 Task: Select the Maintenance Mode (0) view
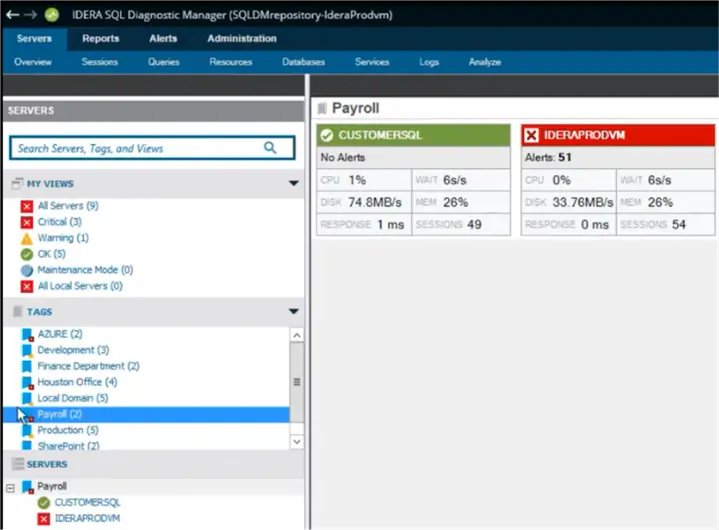coord(85,270)
